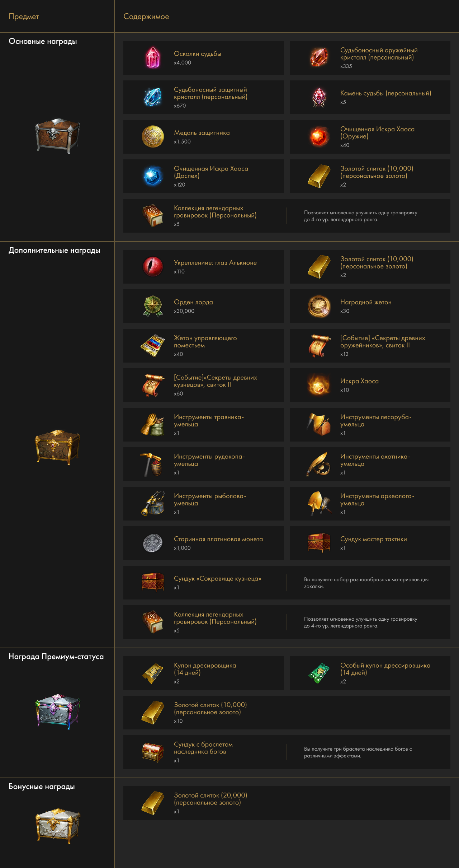This screenshot has width=459, height=868.
Task: Click the Жетон управляющего поместьем icon
Action: pyautogui.click(x=153, y=346)
